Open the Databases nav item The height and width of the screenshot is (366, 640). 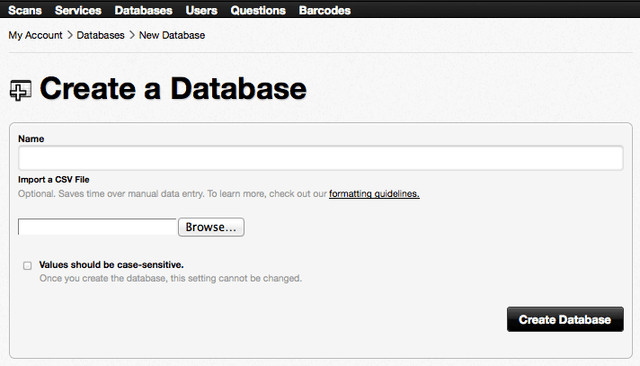point(143,10)
